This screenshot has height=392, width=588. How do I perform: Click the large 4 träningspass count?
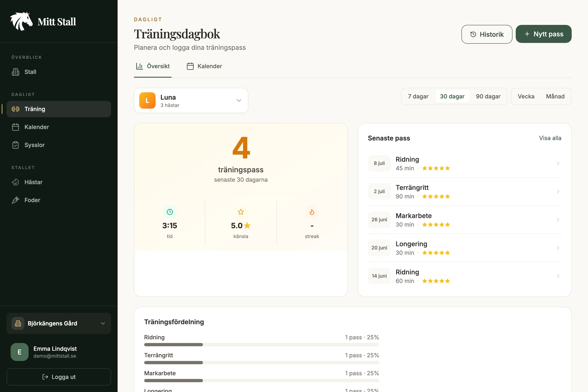click(241, 147)
